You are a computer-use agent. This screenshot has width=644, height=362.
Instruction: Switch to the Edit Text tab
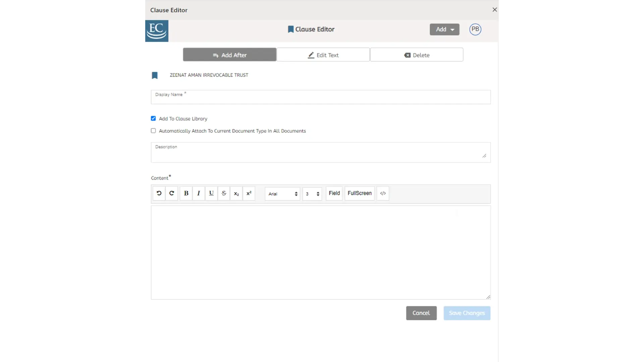[323, 55]
